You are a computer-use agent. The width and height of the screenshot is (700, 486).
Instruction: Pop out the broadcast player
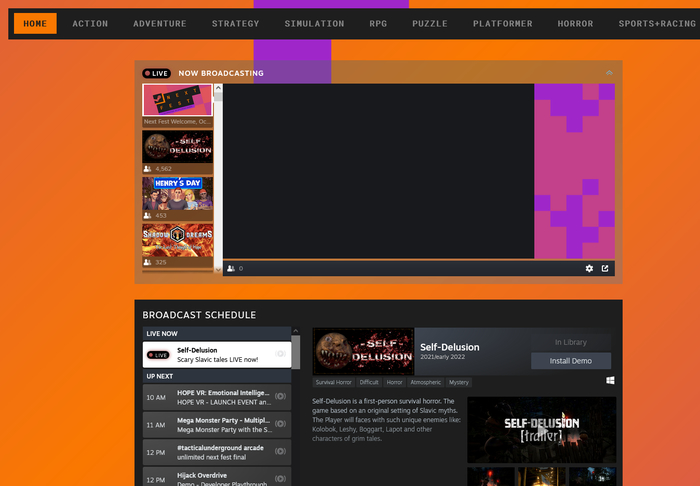[x=605, y=268]
